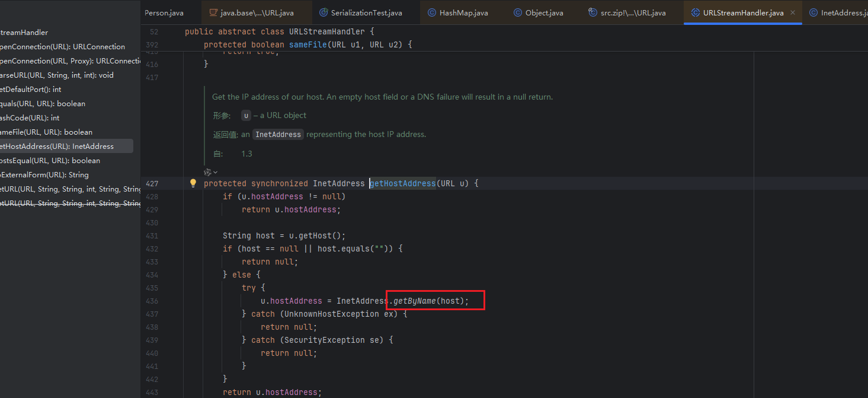Switch to the Person.java tab
The width and height of the screenshot is (868, 398).
click(x=164, y=12)
